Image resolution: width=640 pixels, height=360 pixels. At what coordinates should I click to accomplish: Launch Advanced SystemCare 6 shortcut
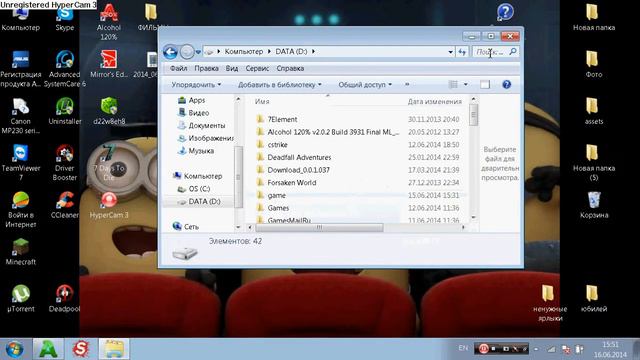(65, 69)
